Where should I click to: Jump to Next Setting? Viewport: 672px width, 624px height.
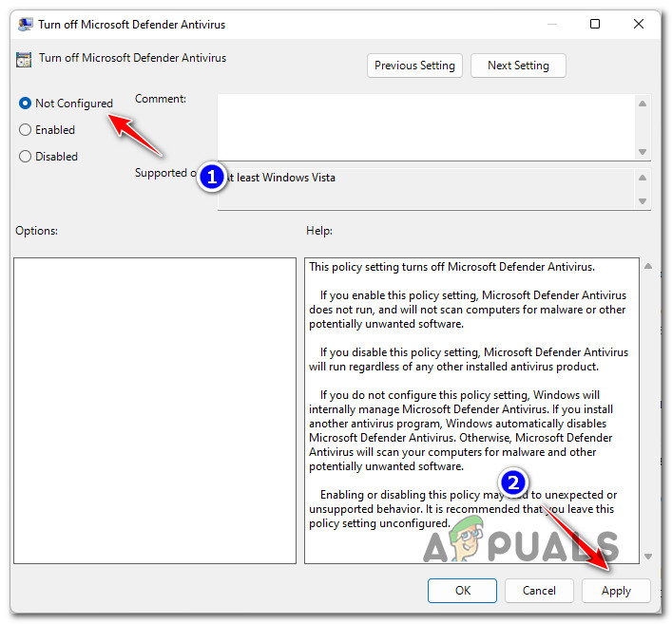pos(518,66)
